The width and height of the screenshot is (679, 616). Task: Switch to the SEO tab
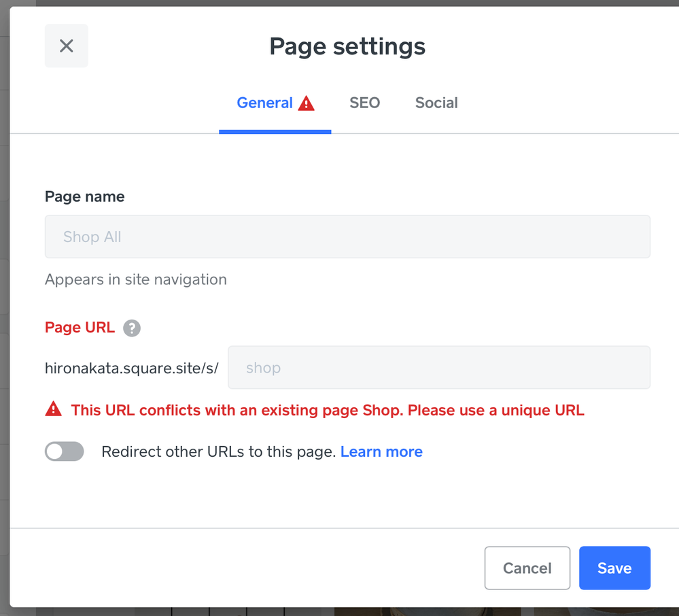point(364,103)
